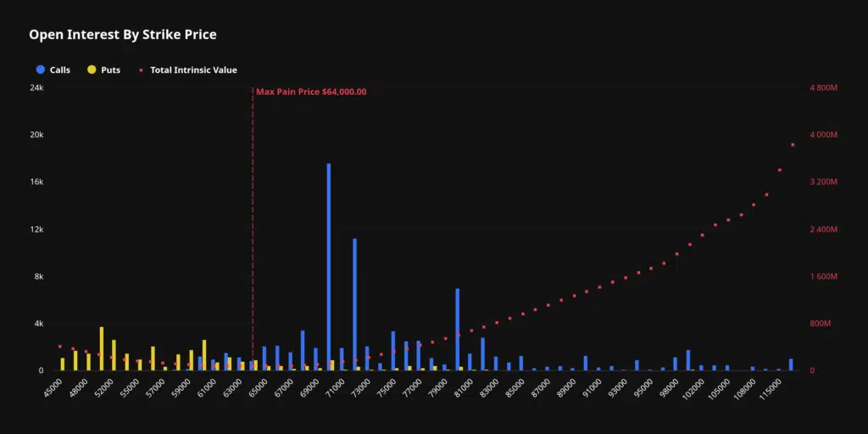Click the 45000 strike label on x-axis
This screenshot has height=434, width=868.
coord(53,387)
